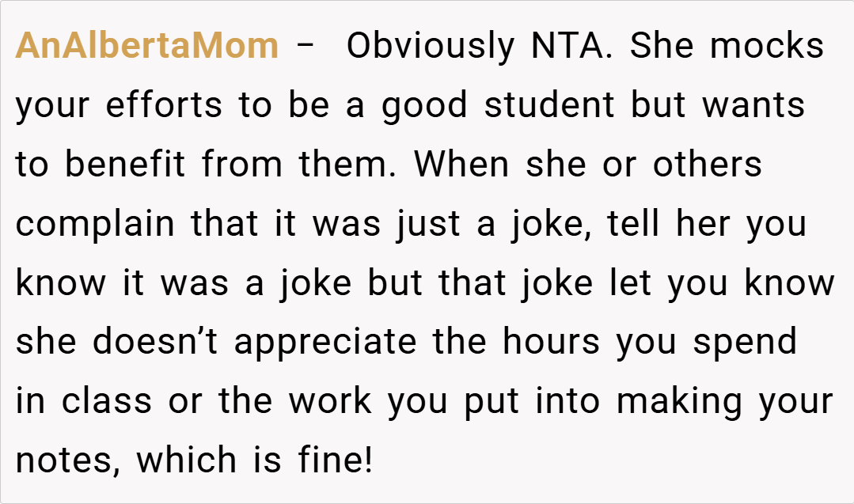Click the word "benefit" in the comment
The image size is (854, 504).
point(125,165)
